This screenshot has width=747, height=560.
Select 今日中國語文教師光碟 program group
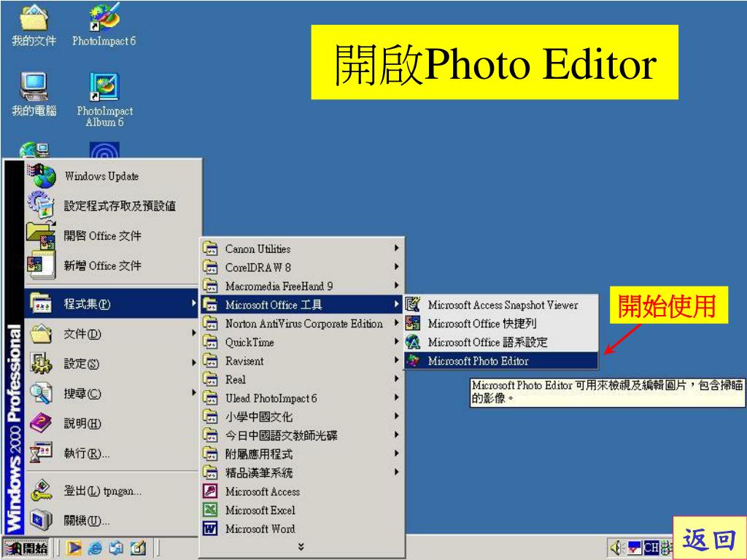pos(301,435)
